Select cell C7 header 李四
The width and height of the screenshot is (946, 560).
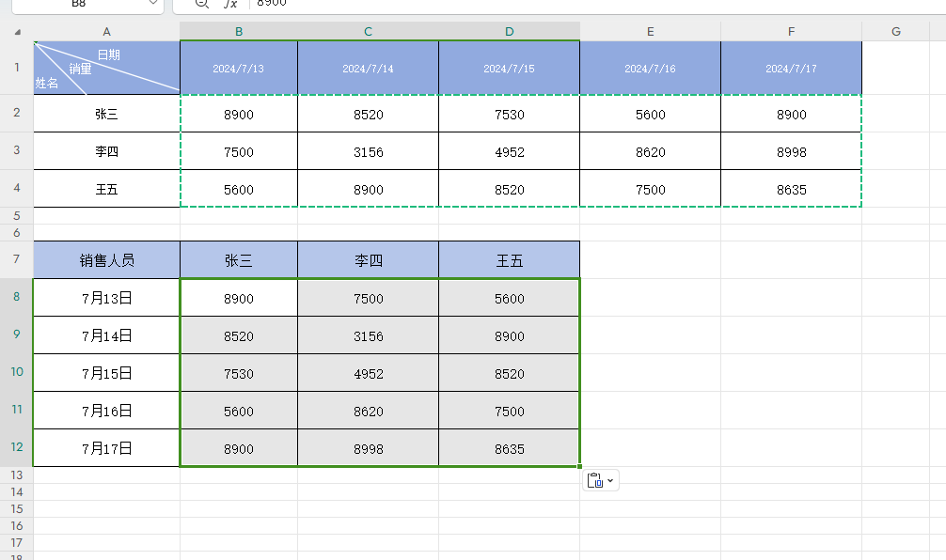368,260
